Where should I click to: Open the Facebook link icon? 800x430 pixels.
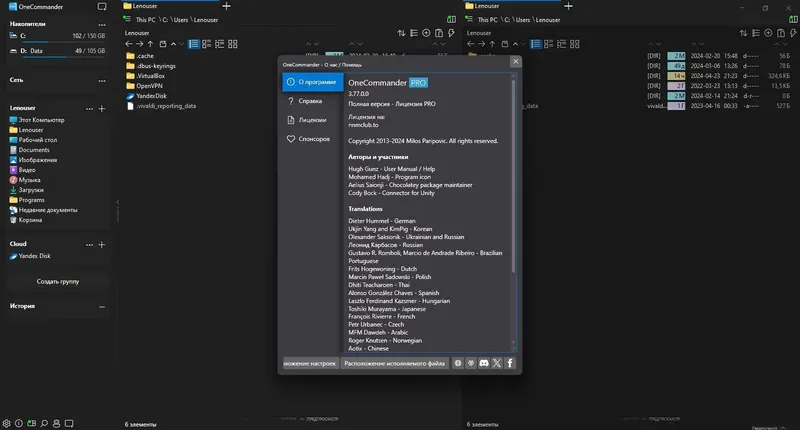click(x=510, y=363)
